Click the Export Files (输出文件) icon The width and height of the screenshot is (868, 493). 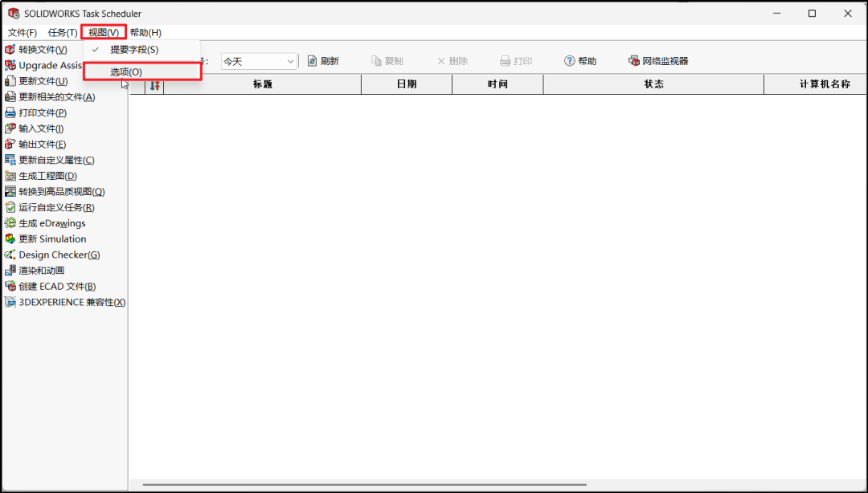pyautogui.click(x=10, y=145)
